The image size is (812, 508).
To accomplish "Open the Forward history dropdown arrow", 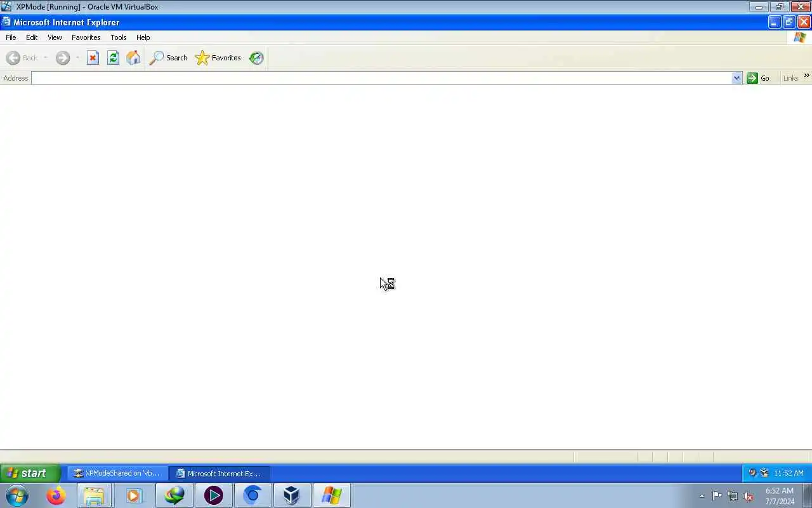I will pos(77,58).
